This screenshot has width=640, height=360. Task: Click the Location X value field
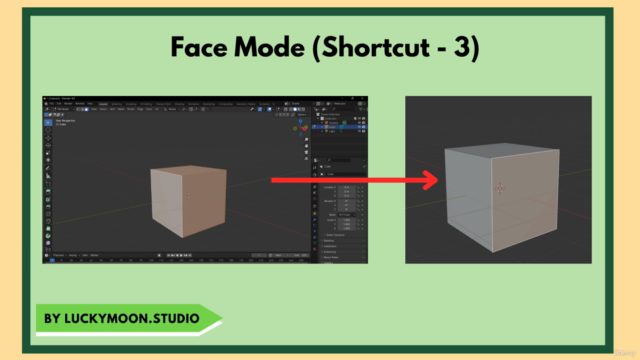(x=346, y=187)
